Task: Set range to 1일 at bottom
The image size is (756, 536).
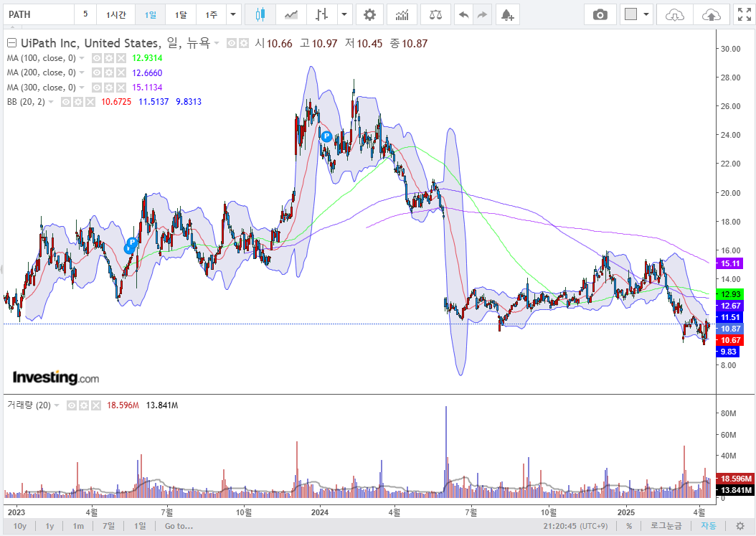Action: [x=140, y=526]
